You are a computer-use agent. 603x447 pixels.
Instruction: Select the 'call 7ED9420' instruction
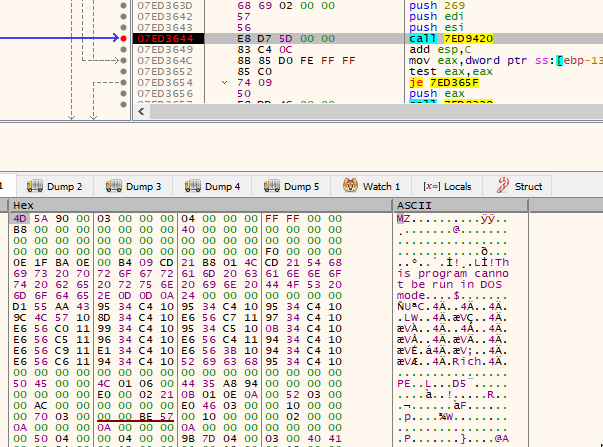[x=451, y=38]
